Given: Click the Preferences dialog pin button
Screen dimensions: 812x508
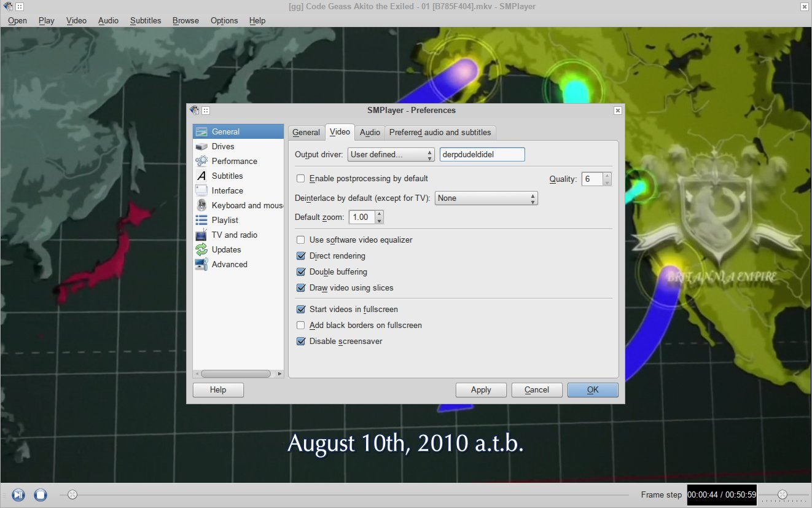Looking at the screenshot, I should coord(206,111).
